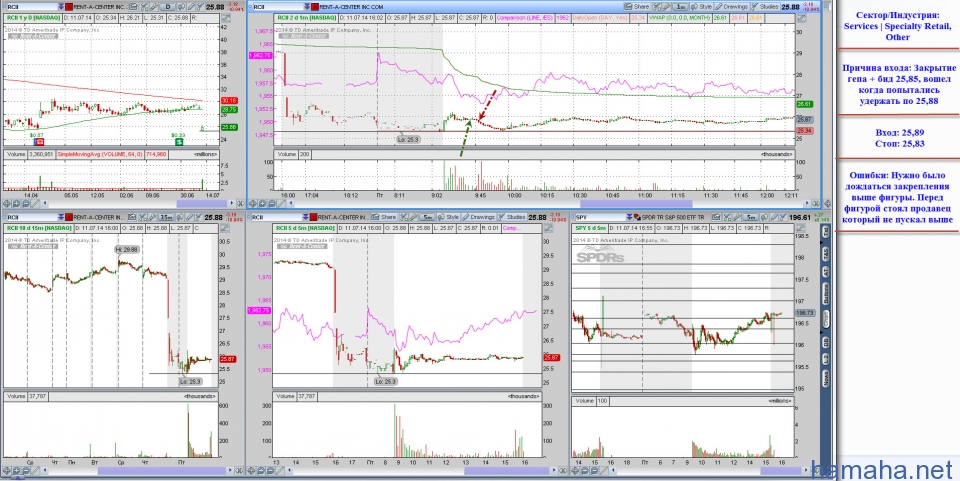
Task: Open the 15m timeframe selector
Action: [x=167, y=217]
